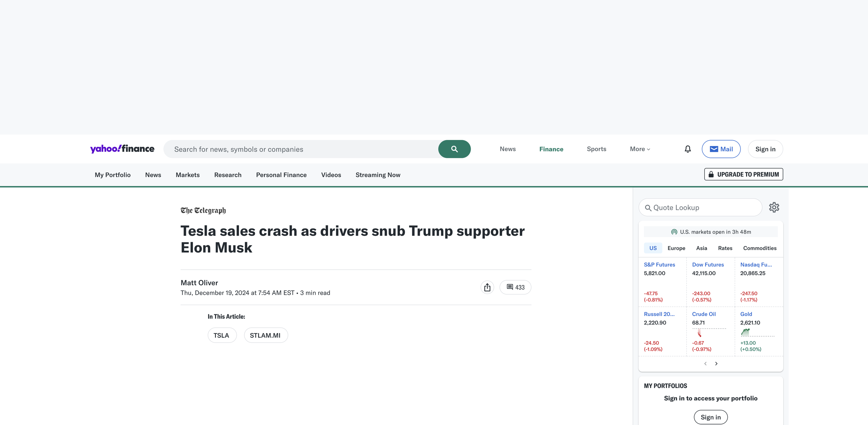Viewport: 868px width, 425px height.
Task: Click Gold change +13.00
Action: pos(748,343)
